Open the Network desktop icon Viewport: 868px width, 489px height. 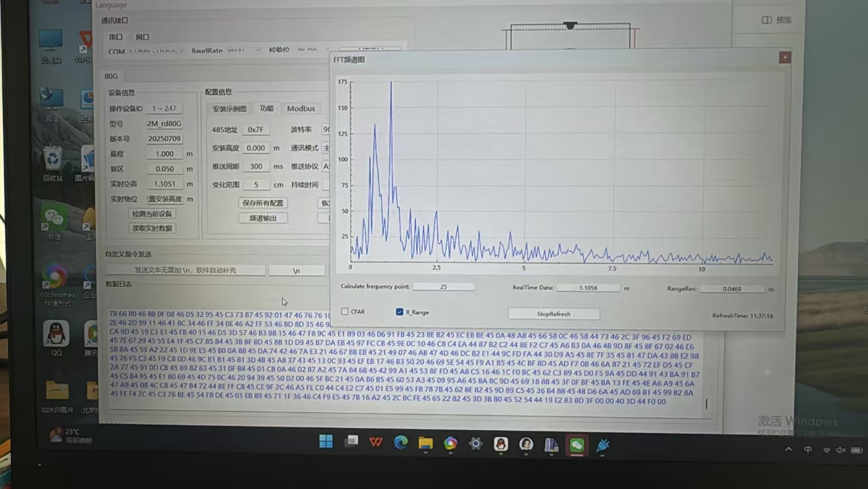coord(51,104)
